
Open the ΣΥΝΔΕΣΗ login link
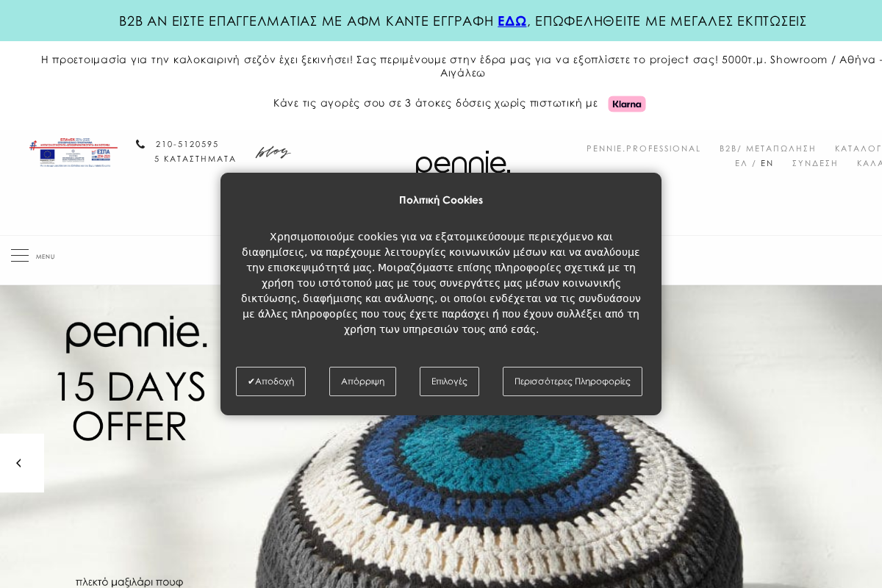[x=815, y=163]
